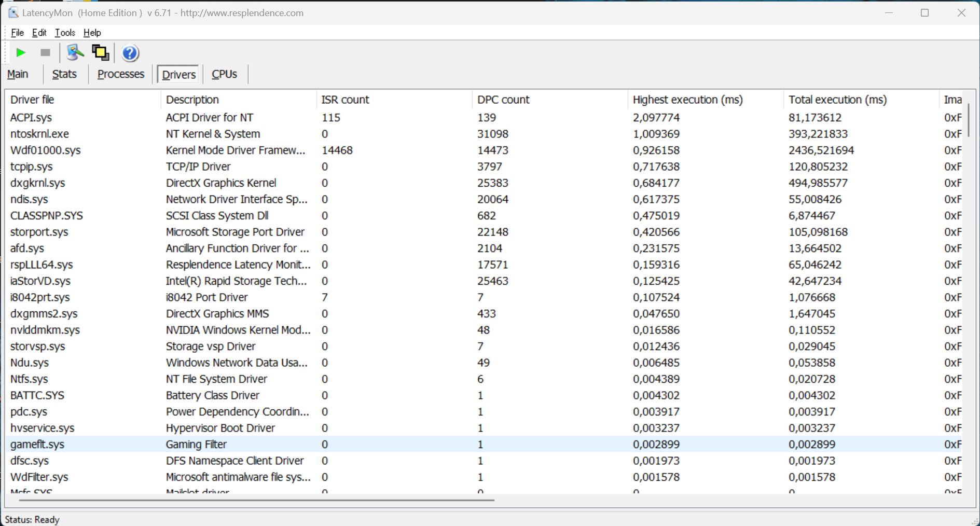Switch to the Stats tab
This screenshot has height=526, width=980.
64,74
